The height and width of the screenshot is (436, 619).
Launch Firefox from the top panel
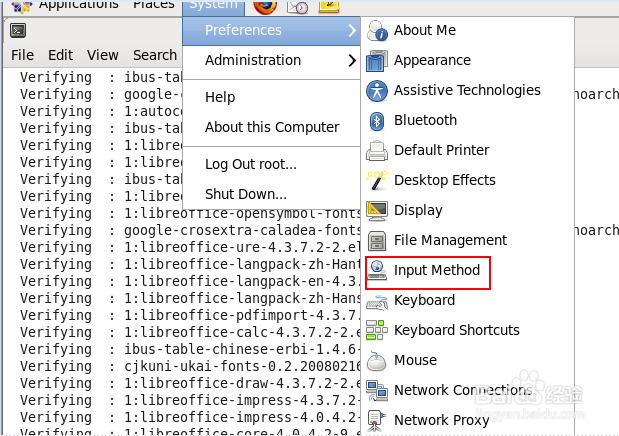264,6
